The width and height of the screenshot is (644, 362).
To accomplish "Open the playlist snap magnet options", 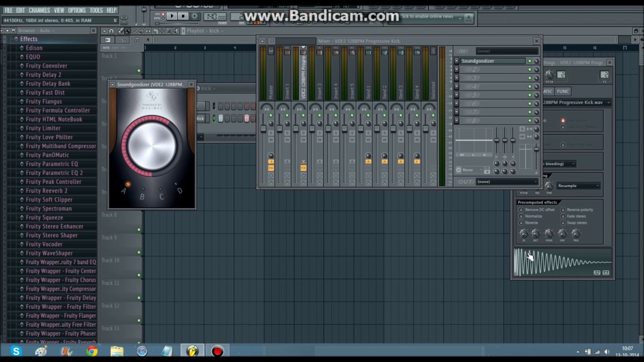I will (x=112, y=31).
